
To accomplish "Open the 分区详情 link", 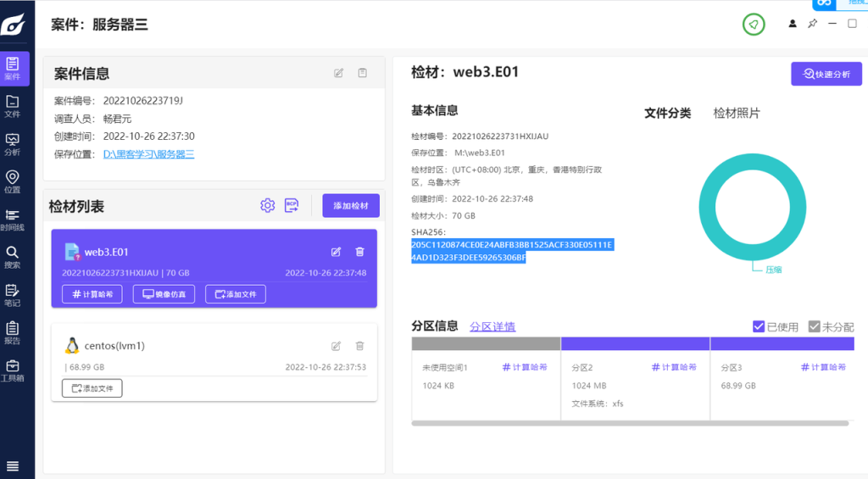I will coord(492,326).
